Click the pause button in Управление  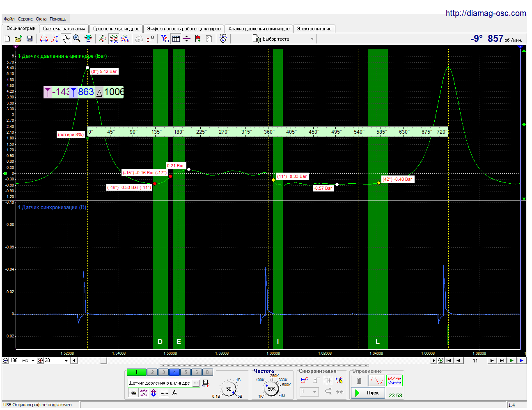point(359,381)
